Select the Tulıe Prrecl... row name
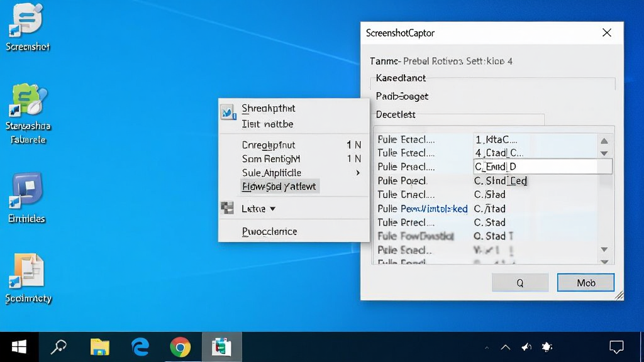The width and height of the screenshot is (644, 362). click(406, 222)
